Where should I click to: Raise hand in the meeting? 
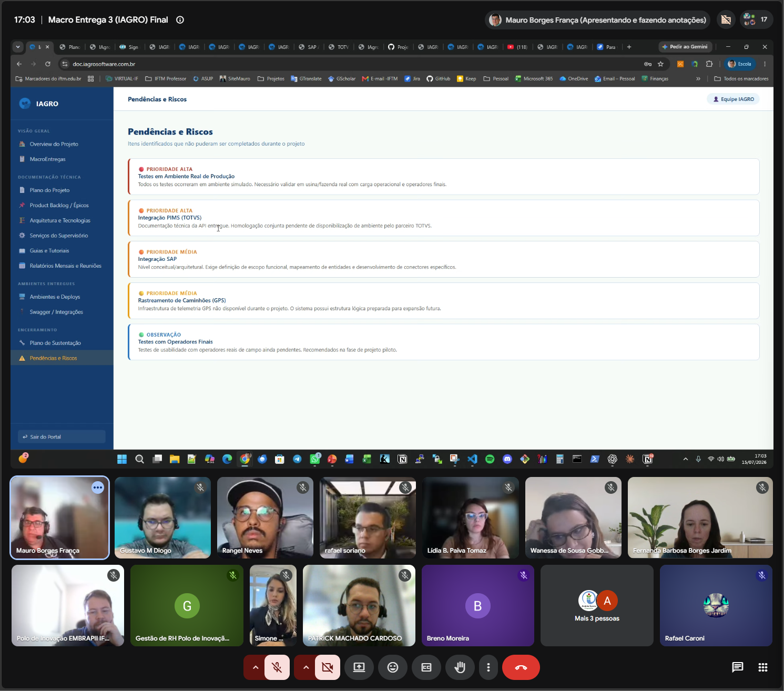[x=460, y=667]
